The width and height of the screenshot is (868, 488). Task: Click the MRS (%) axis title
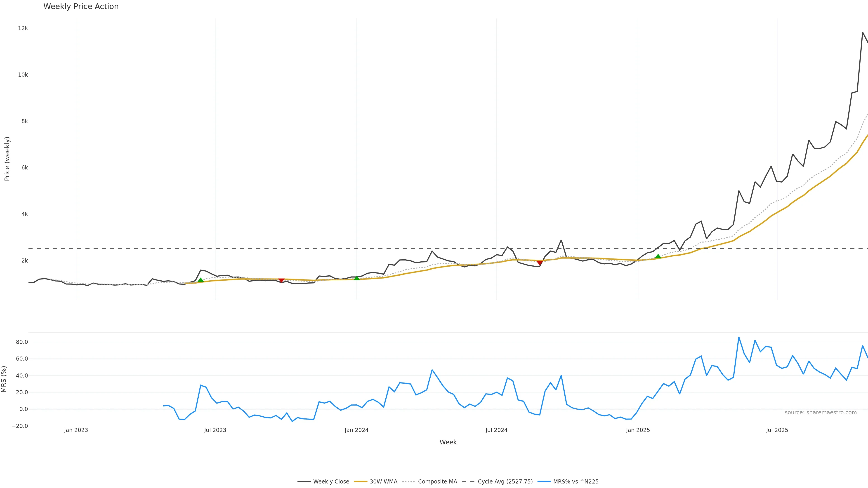(4, 379)
